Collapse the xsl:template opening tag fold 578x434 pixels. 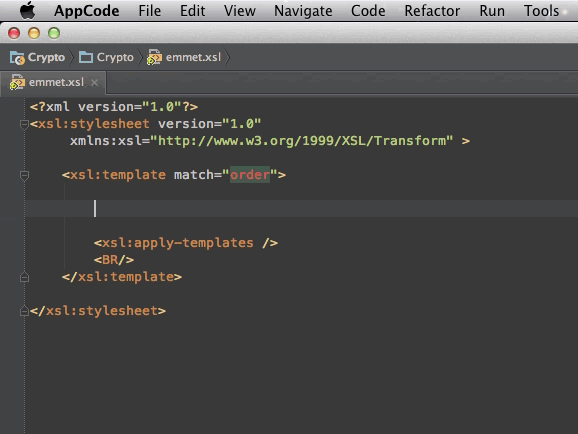click(x=24, y=176)
